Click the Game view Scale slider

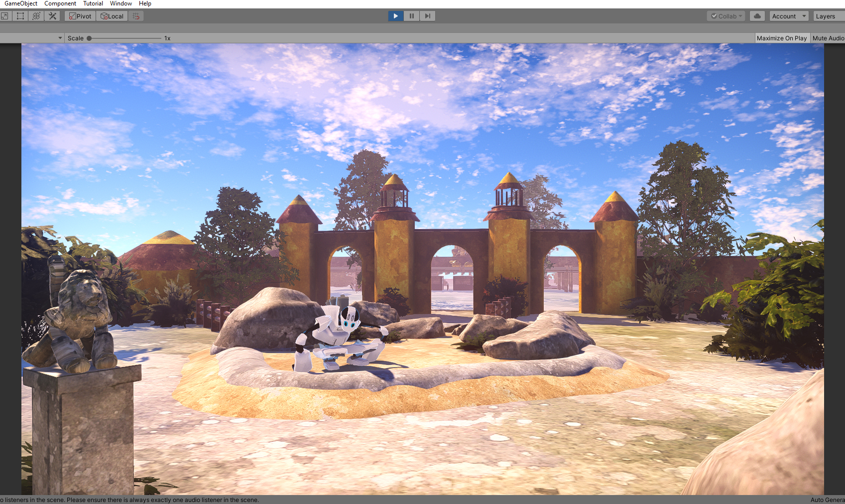pyautogui.click(x=125, y=38)
